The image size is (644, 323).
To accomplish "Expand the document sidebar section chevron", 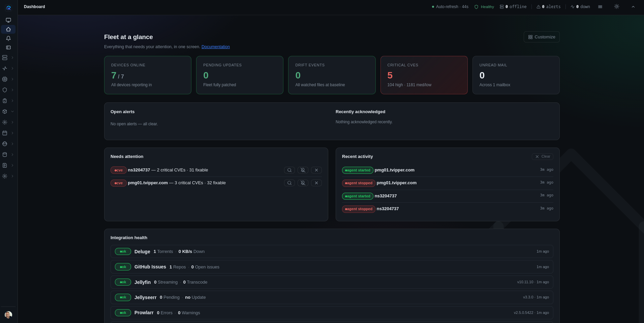I will [12, 165].
